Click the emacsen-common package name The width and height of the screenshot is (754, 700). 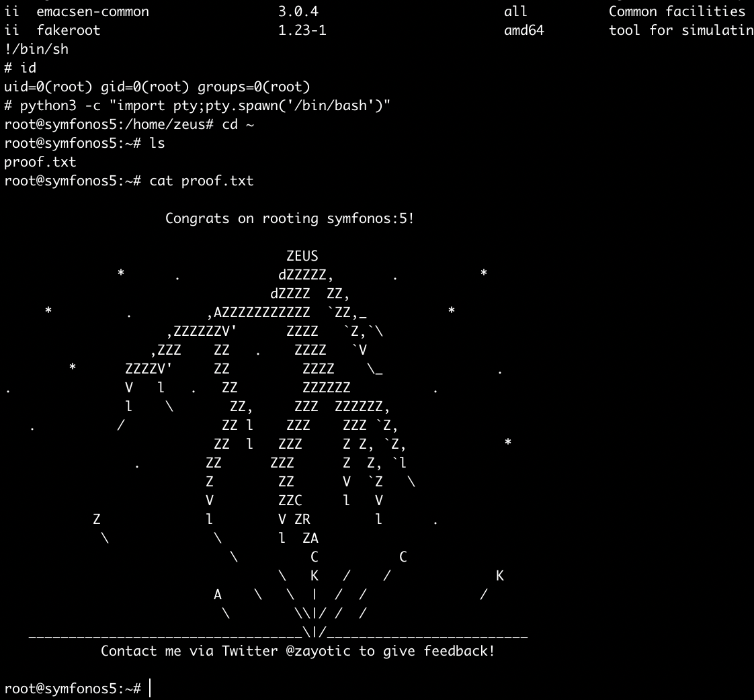[x=93, y=11]
